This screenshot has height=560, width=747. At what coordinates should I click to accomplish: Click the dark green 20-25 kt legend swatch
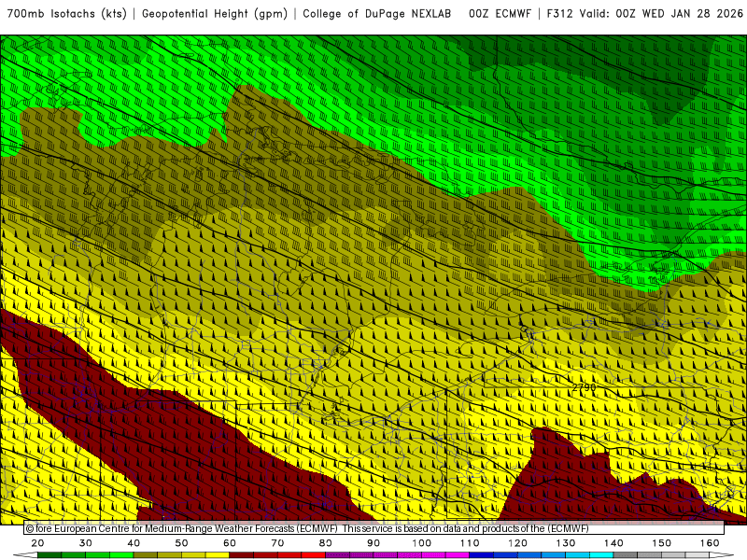coord(49,555)
